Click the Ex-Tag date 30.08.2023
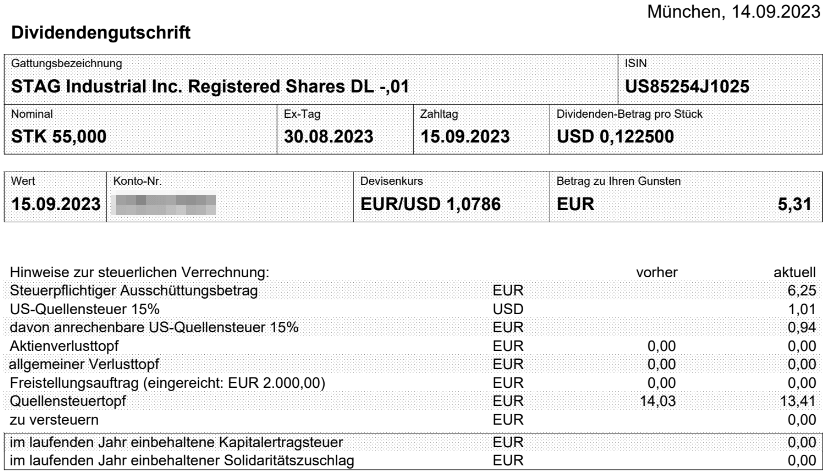The image size is (827, 474). 328,137
